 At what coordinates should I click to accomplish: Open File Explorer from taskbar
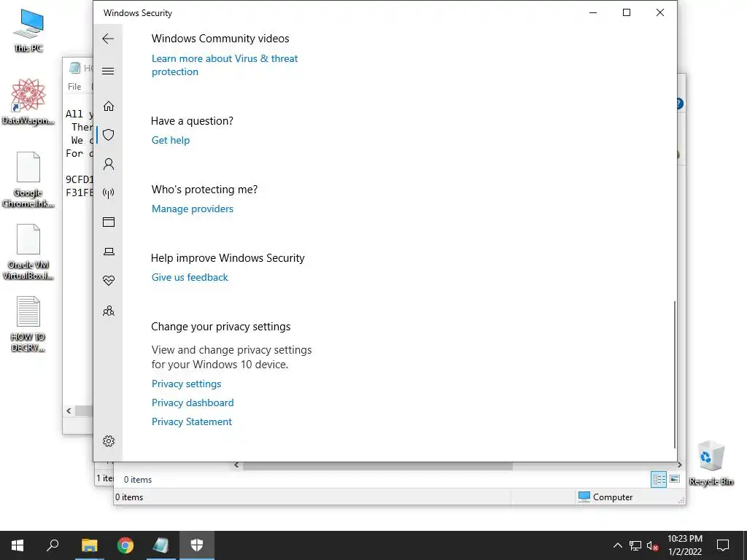89,545
